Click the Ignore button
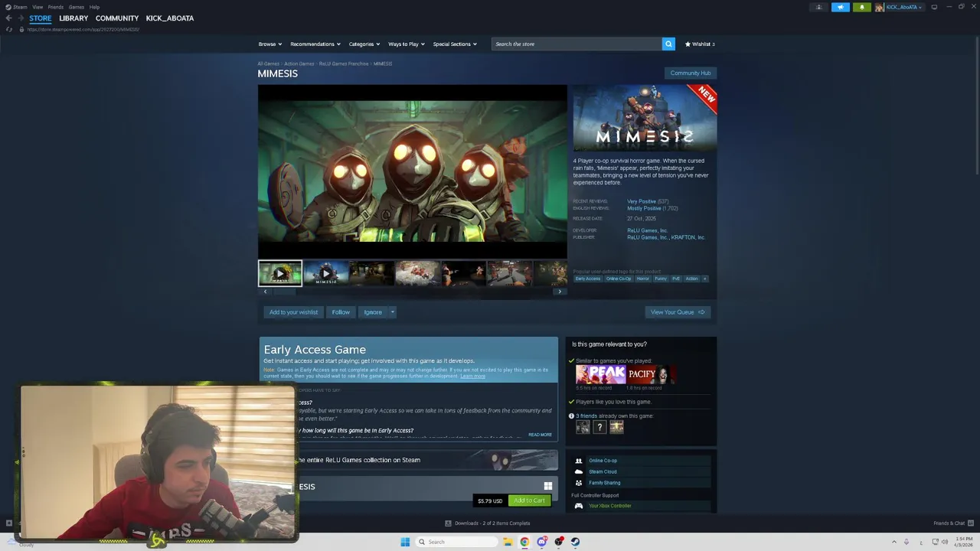 coord(373,312)
